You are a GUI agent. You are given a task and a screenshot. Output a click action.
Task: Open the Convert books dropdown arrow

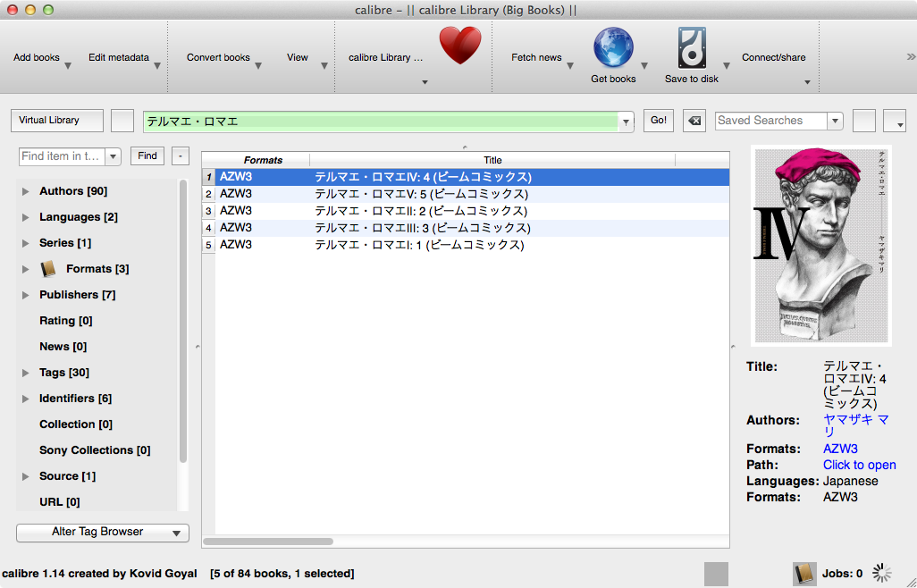pos(258,66)
